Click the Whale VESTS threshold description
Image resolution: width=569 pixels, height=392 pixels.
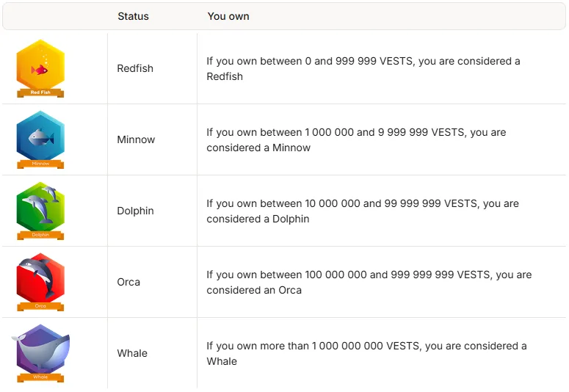pos(366,353)
